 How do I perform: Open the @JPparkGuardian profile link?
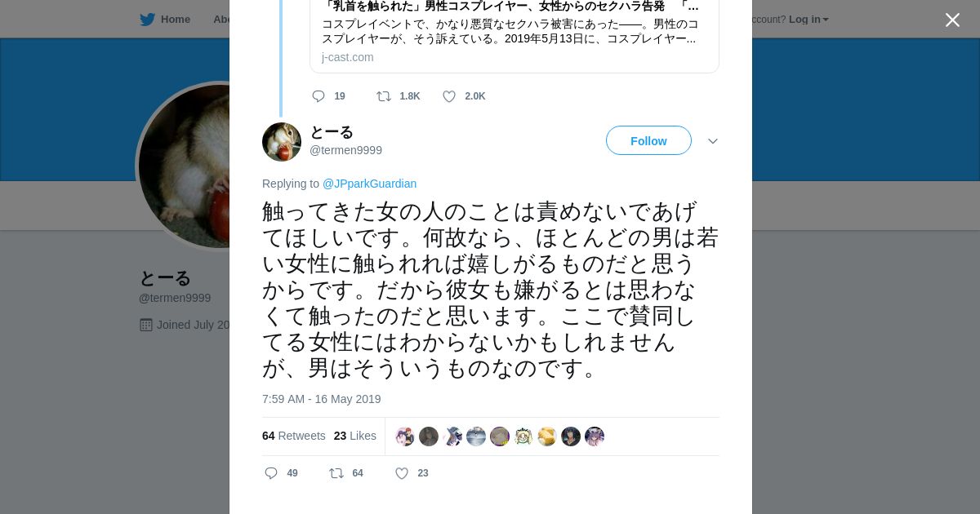(369, 184)
